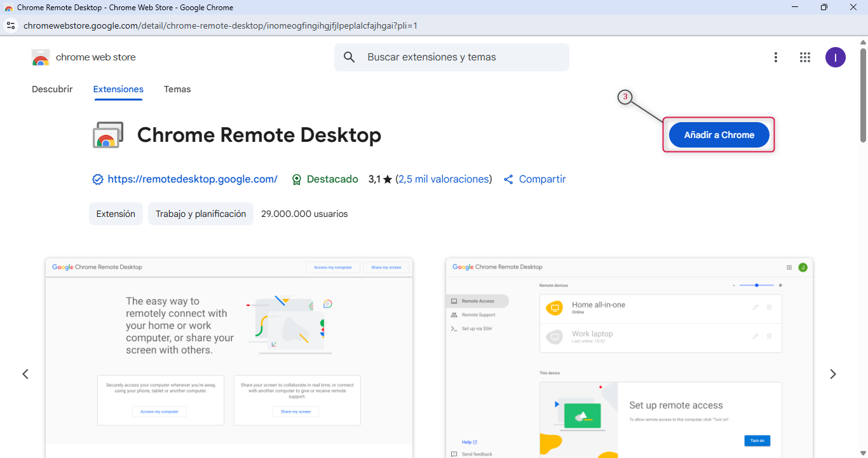Image resolution: width=868 pixels, height=458 pixels.
Task: Click the Chrome Remote Desktop heading
Action: coord(259,135)
